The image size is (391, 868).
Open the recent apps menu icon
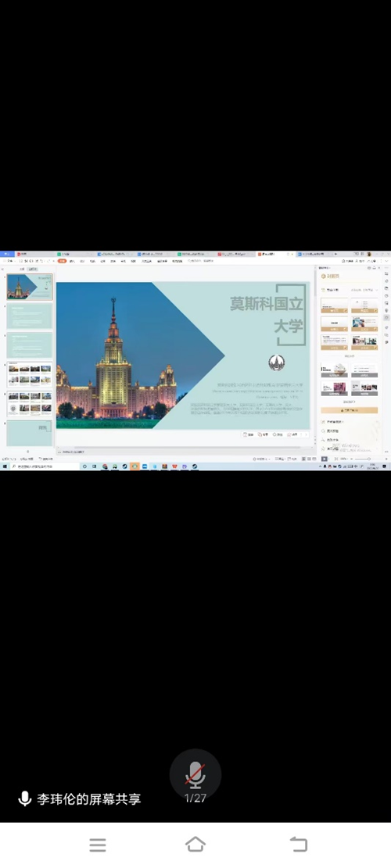98,845
